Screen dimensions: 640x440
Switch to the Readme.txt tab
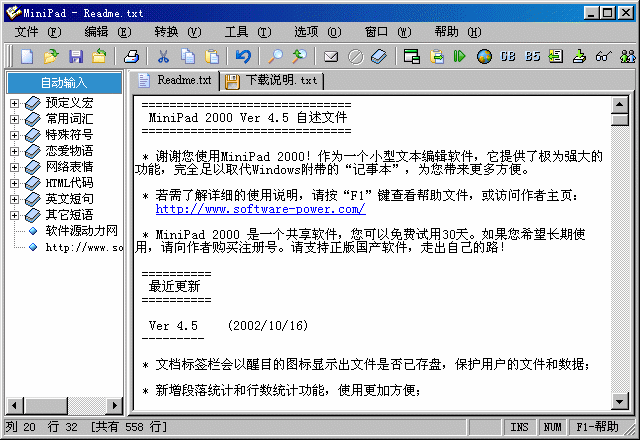click(175, 80)
